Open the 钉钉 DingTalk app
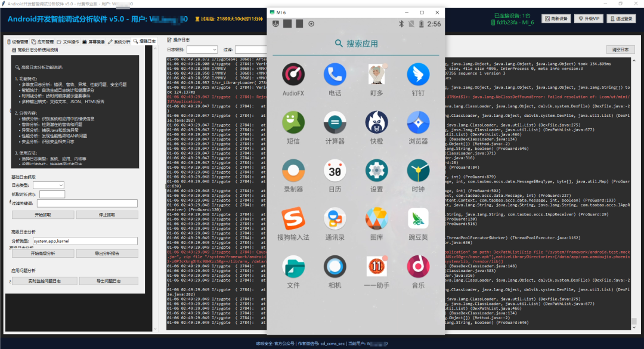This screenshot has height=349, width=644. [x=418, y=75]
